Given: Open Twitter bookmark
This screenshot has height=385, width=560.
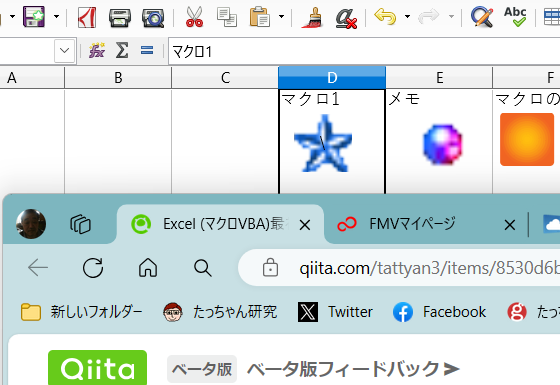Looking at the screenshot, I should [335, 312].
